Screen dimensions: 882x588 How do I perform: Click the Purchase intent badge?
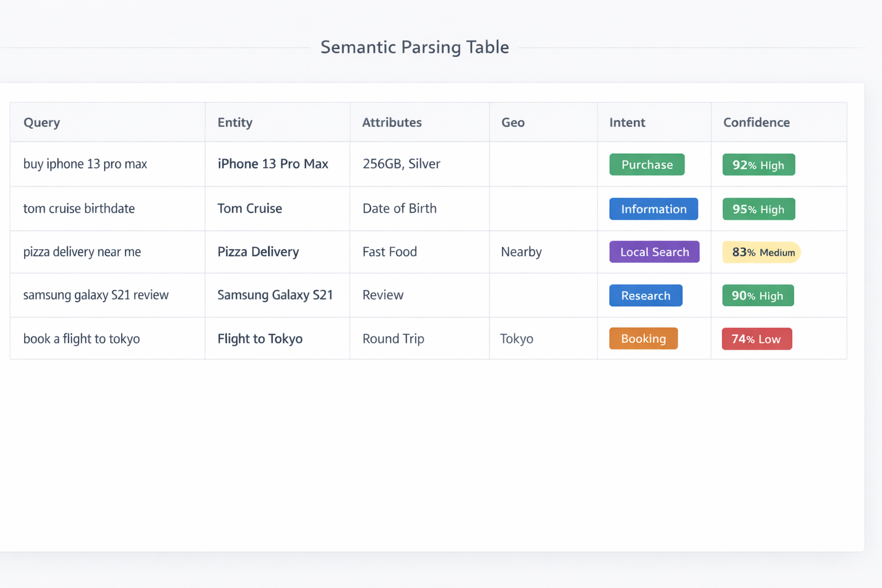(x=647, y=165)
